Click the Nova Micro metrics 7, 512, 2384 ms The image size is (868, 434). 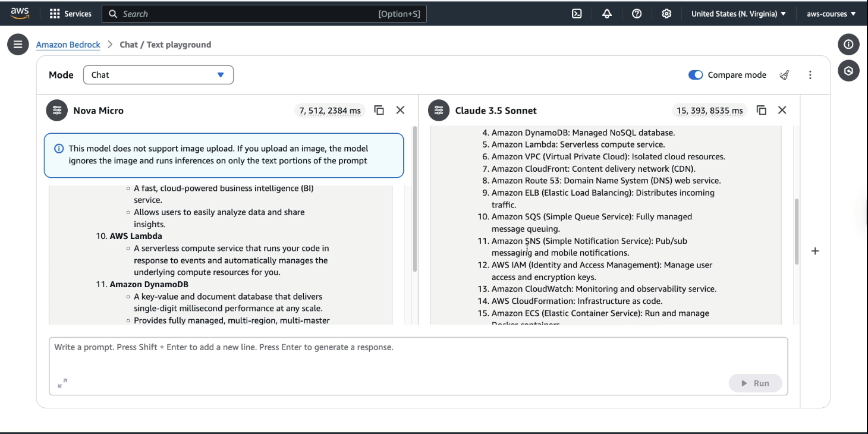point(330,111)
